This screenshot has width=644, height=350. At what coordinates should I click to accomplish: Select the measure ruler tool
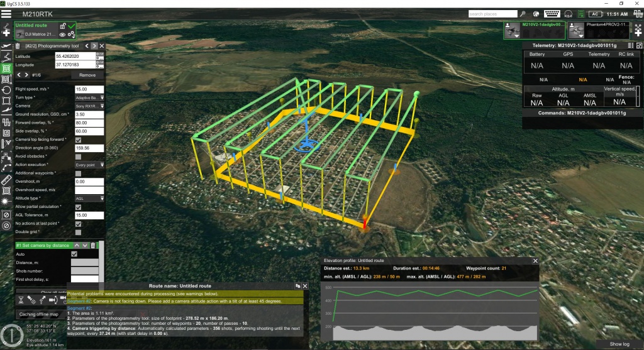click(6, 180)
